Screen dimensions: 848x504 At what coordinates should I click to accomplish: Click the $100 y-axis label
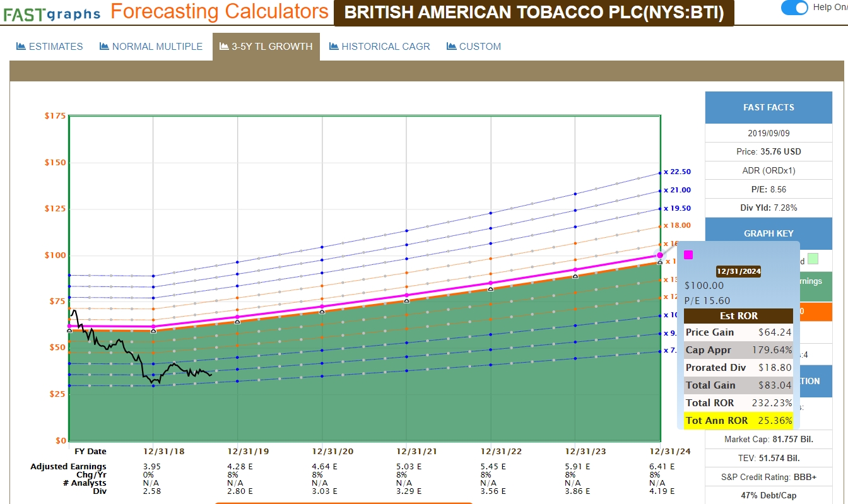pos(55,255)
